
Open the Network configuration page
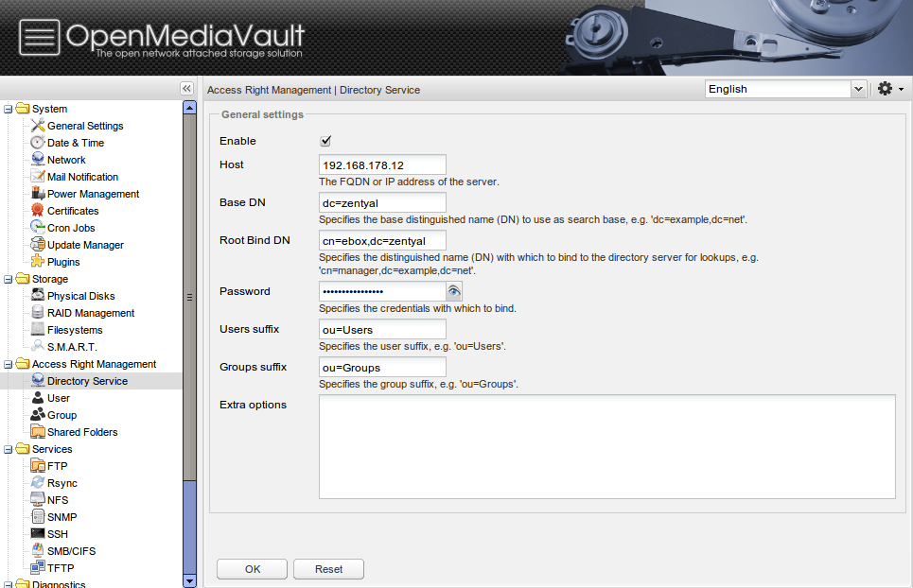click(x=66, y=159)
